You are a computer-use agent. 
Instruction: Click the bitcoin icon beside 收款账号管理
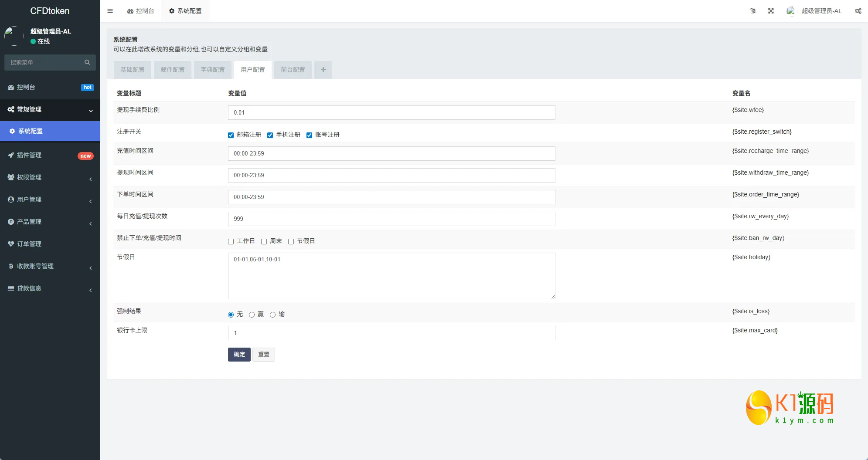click(x=11, y=266)
